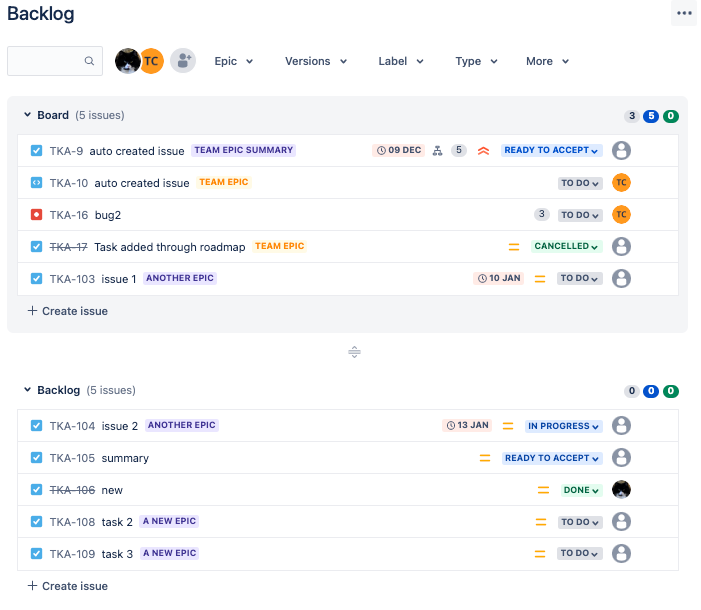Click "Task added through roadmap" summary text
The image size is (701, 610).
(169, 247)
